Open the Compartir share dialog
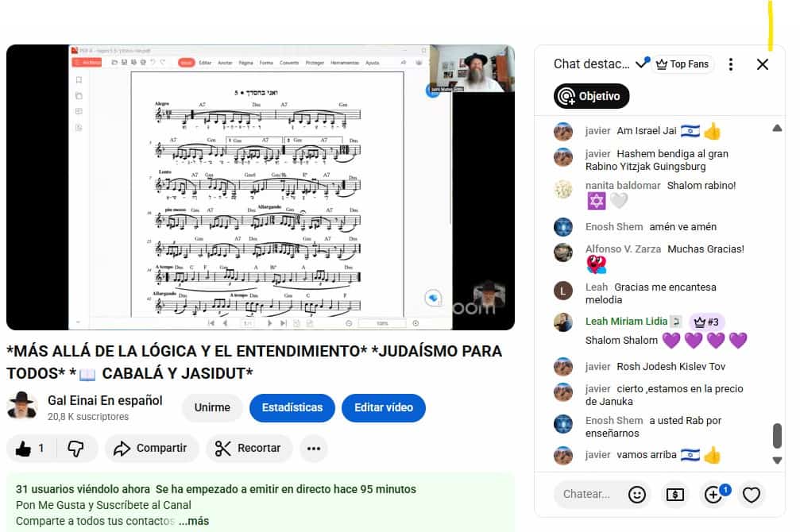The image size is (800, 532). click(x=150, y=449)
